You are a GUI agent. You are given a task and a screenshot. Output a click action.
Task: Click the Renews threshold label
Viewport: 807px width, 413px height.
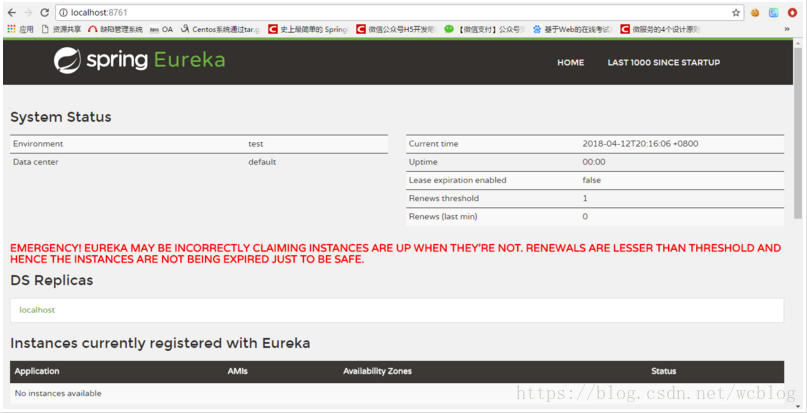444,198
